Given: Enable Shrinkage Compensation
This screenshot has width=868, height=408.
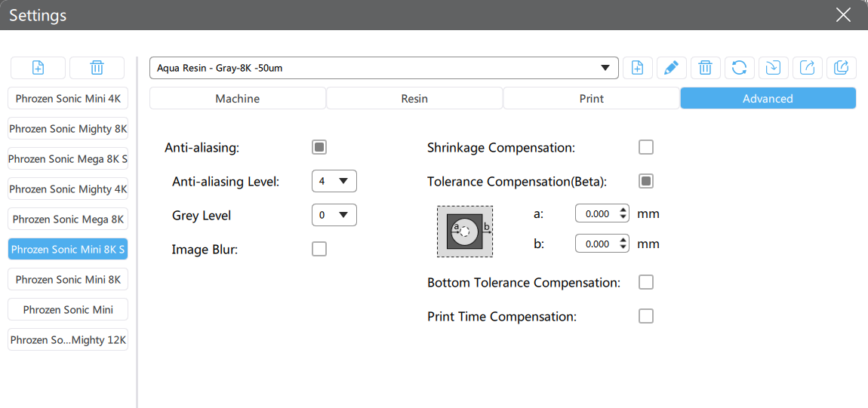Looking at the screenshot, I should tap(645, 147).
